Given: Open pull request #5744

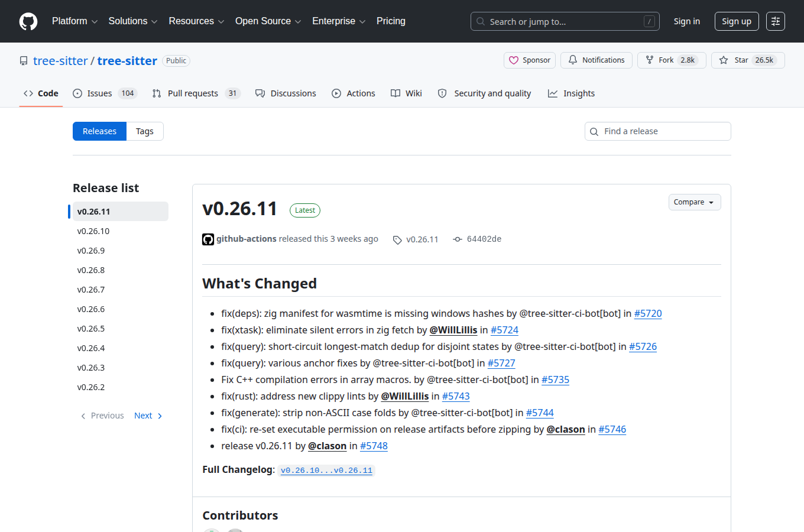Looking at the screenshot, I should [540, 413].
